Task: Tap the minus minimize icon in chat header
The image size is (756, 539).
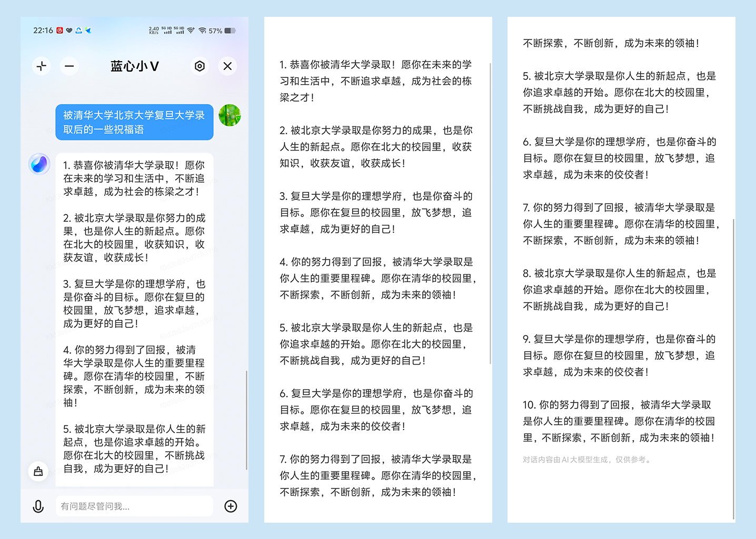Action: [69, 66]
